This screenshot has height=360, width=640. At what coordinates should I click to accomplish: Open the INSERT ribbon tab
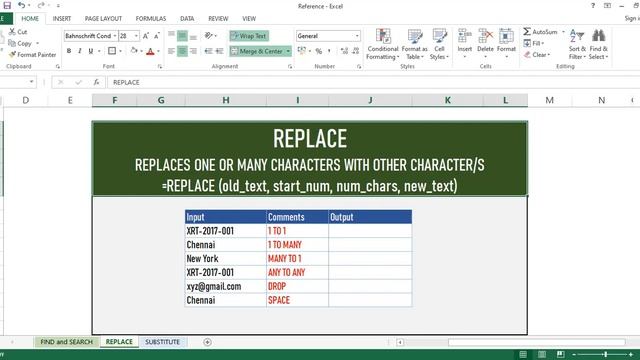[62, 19]
